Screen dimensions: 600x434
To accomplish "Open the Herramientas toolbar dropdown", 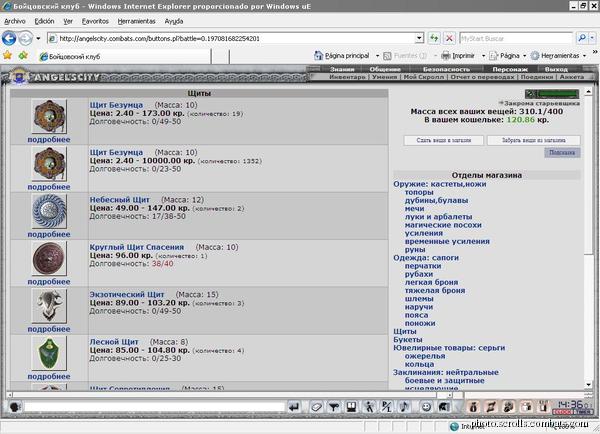I will coord(559,56).
